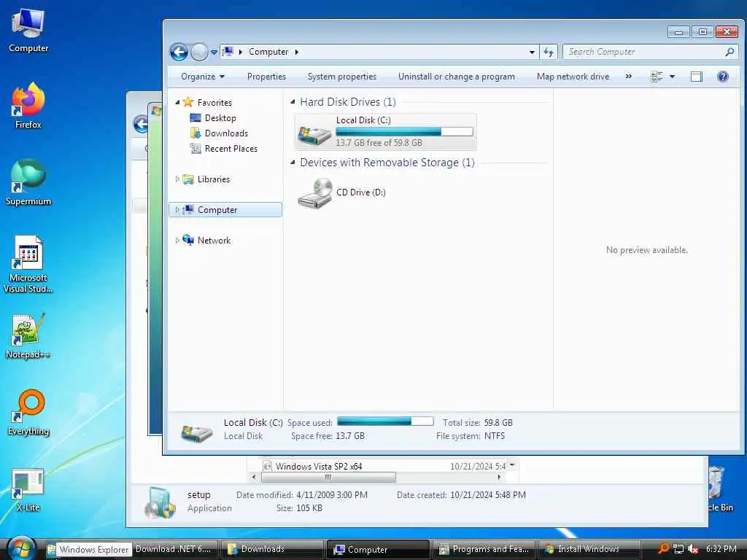The image size is (747, 560).
Task: Click the NTFS file system value
Action: tap(495, 436)
